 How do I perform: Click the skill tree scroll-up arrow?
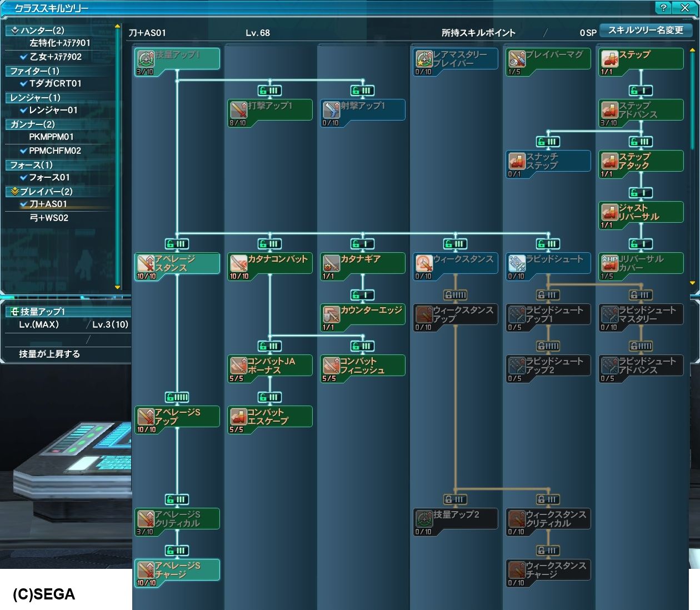click(x=692, y=50)
